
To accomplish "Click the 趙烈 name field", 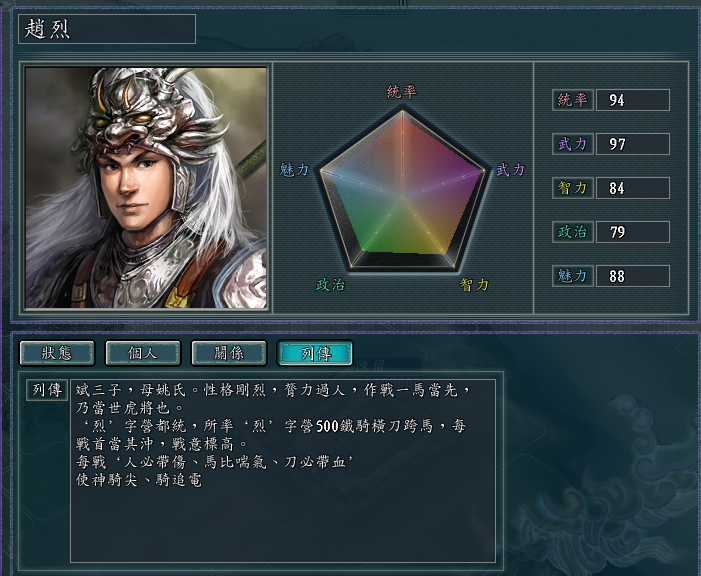I will 107,29.
